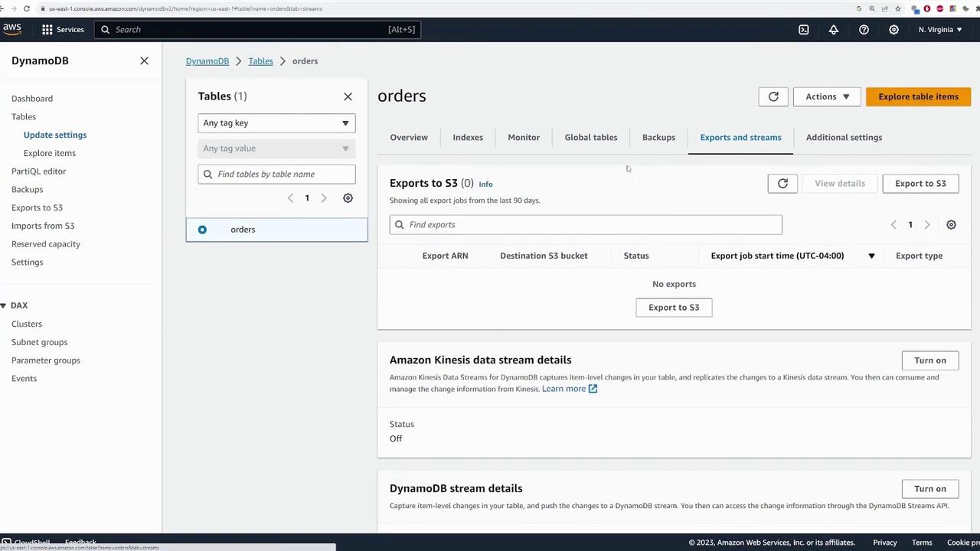Click the Find exports search field
Image resolution: width=980 pixels, height=551 pixels.
[x=586, y=225]
